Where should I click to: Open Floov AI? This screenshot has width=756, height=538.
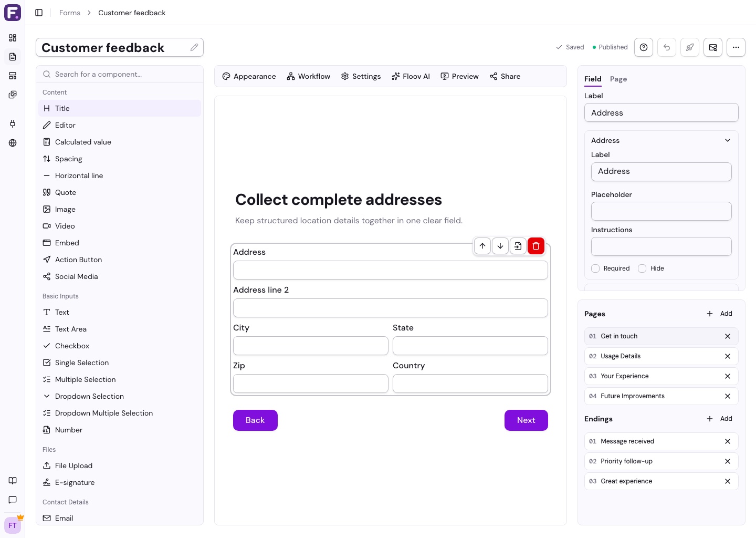click(x=411, y=76)
